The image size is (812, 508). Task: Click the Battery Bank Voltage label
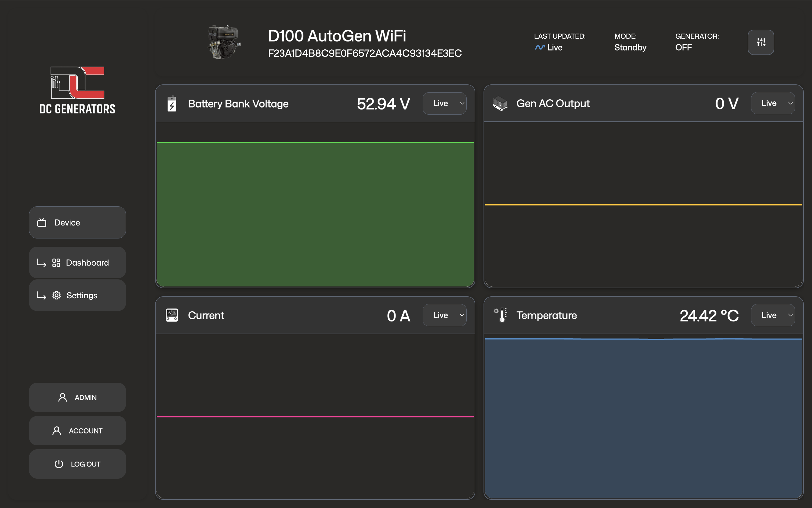click(x=238, y=104)
